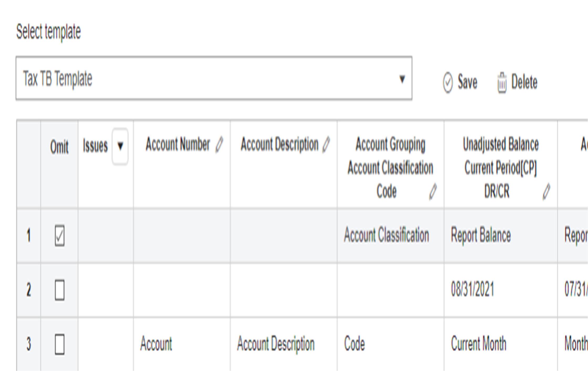Click the Code cell in row 3

[355, 344]
